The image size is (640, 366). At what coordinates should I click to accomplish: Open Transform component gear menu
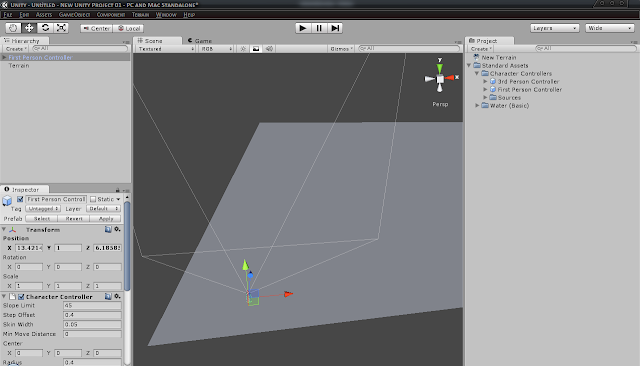click(118, 229)
